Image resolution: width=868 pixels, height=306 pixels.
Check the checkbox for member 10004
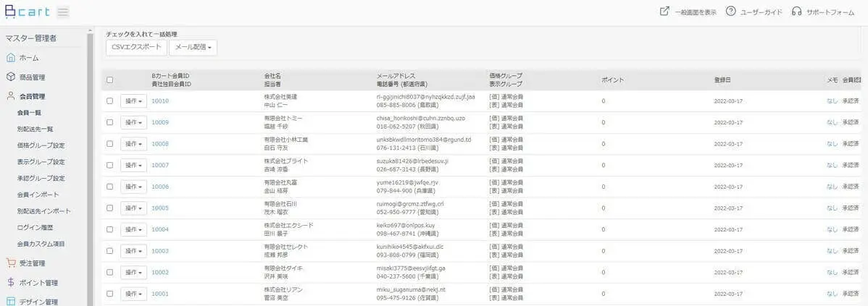tap(109, 229)
